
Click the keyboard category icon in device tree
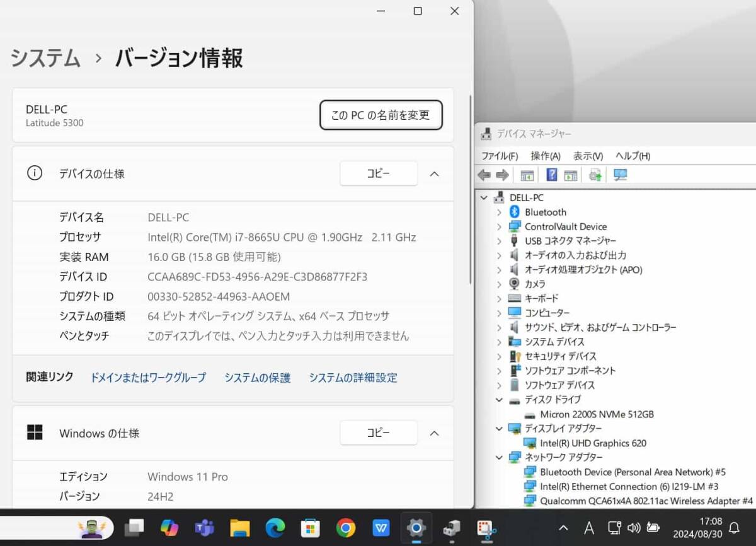point(514,298)
